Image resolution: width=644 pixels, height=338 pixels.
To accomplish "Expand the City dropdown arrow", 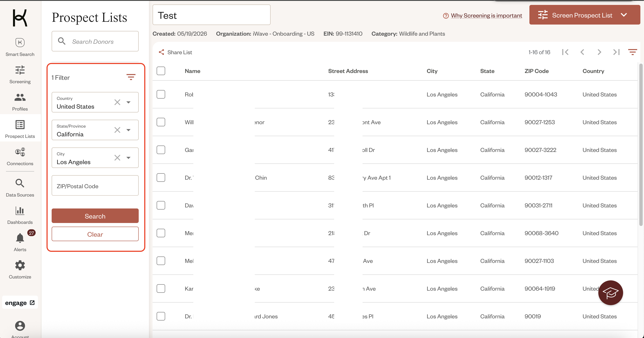I will pos(128,158).
